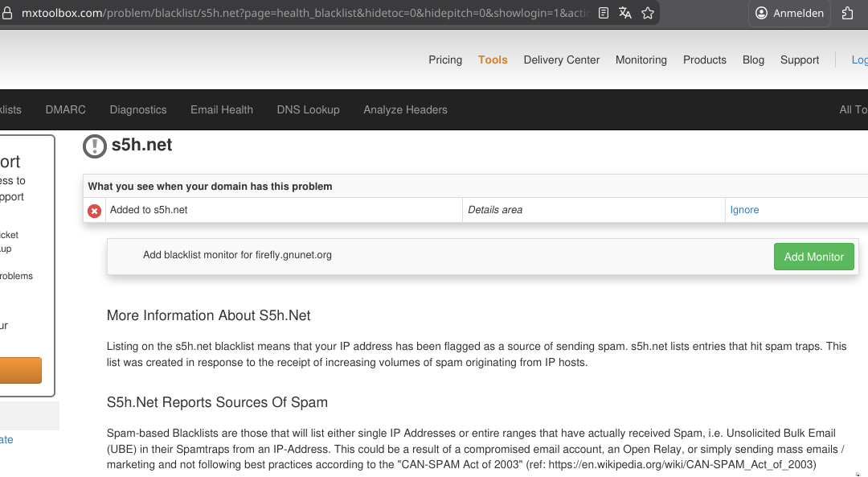Screen dimensions: 868x477
Task: Click the translate page icon
Action: tap(625, 13)
